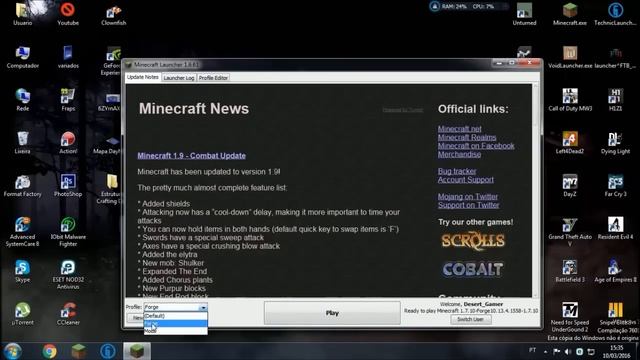
Task: Open CCleaner desktop shortcut
Action: click(68, 314)
